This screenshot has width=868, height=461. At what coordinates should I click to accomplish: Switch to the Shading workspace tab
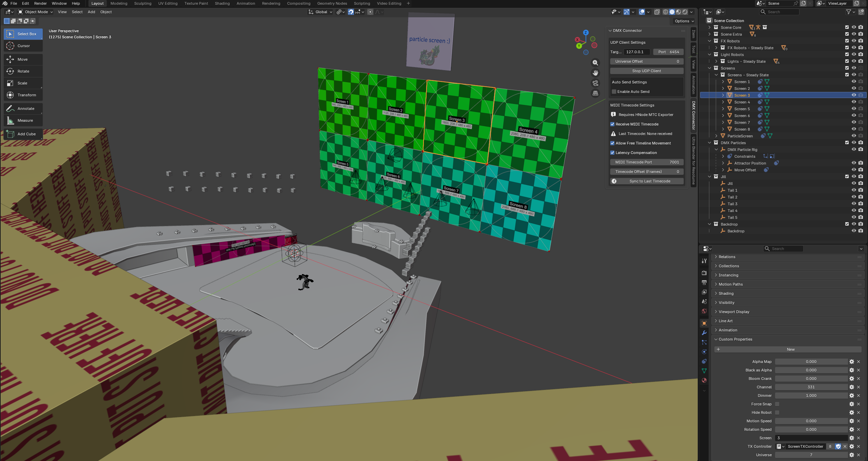[222, 3]
